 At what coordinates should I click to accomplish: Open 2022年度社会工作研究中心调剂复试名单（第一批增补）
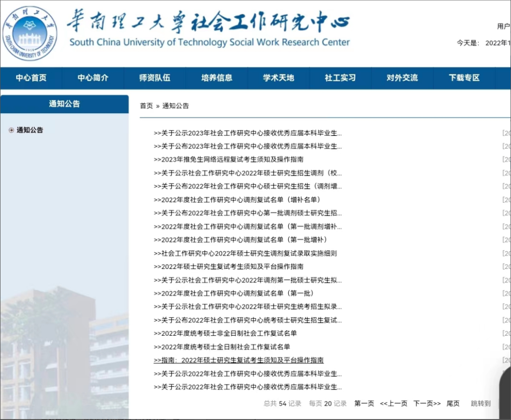pos(241,240)
